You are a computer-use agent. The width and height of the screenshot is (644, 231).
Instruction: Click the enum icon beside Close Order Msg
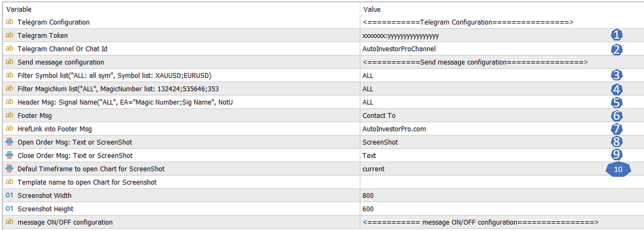[9, 155]
